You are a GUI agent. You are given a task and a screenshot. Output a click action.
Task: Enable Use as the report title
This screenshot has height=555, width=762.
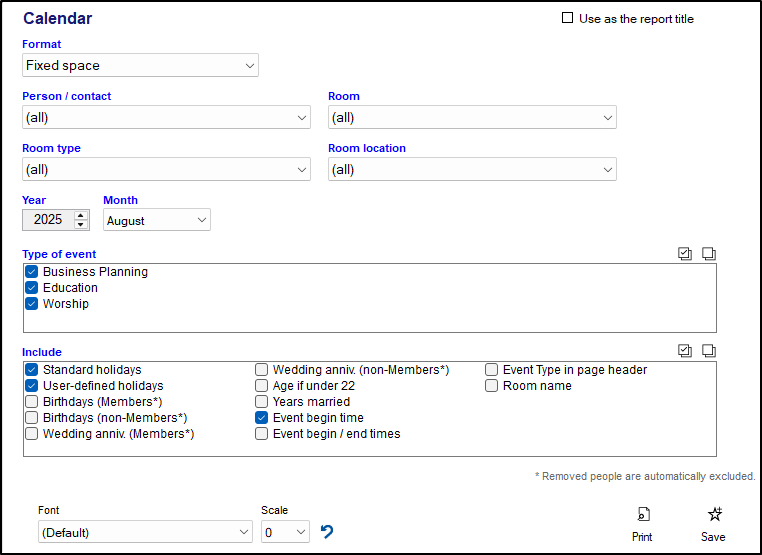[x=568, y=18]
